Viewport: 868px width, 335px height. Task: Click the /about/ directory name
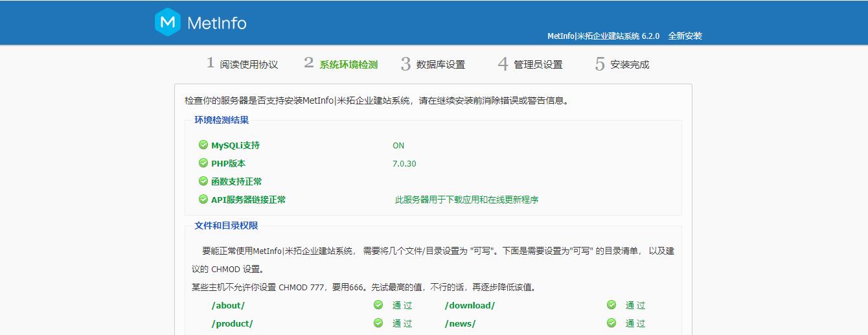tap(228, 305)
